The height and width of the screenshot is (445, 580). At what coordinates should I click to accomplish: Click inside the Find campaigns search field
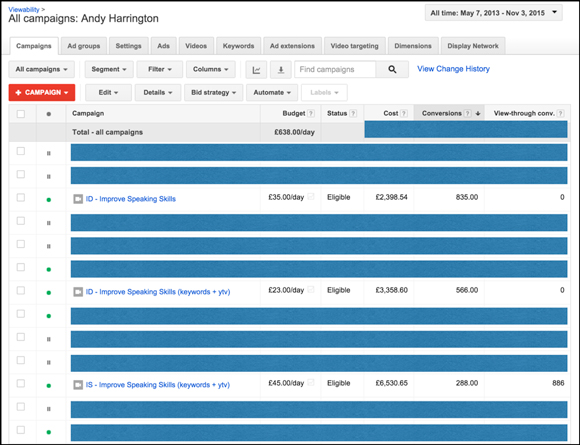click(x=335, y=70)
